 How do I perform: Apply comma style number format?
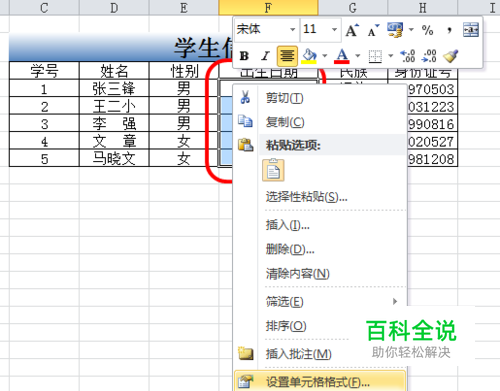(x=449, y=30)
